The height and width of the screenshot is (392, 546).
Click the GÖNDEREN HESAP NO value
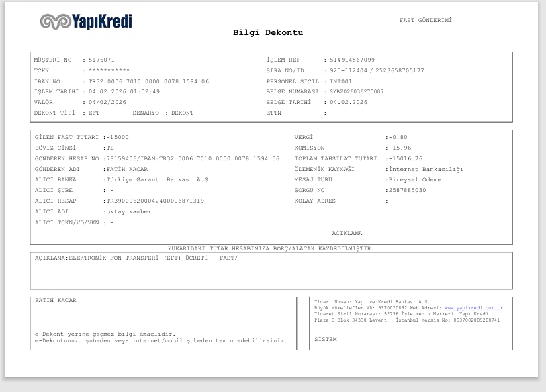click(x=193, y=159)
